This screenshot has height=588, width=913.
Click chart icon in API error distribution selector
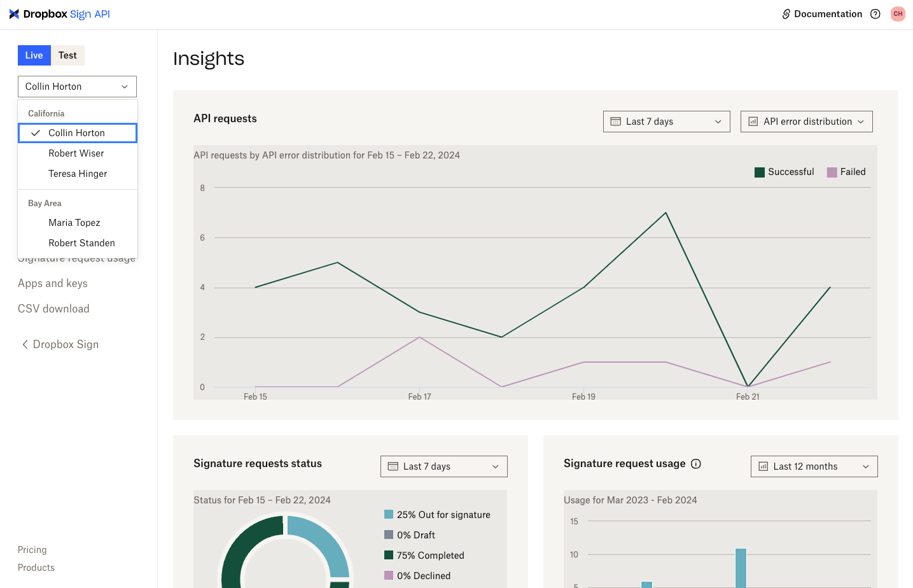coord(753,122)
